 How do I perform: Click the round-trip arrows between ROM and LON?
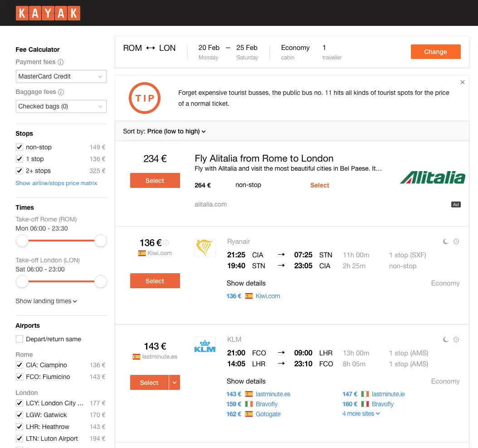click(x=151, y=48)
